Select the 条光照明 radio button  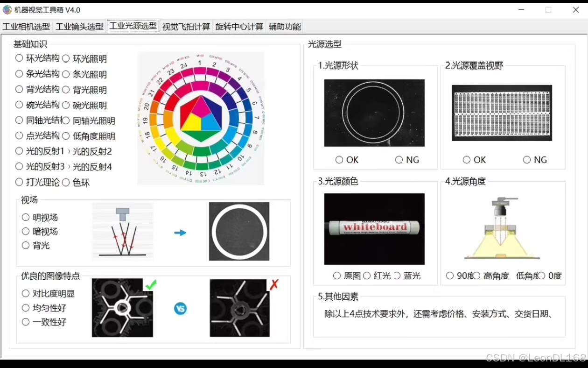65,74
